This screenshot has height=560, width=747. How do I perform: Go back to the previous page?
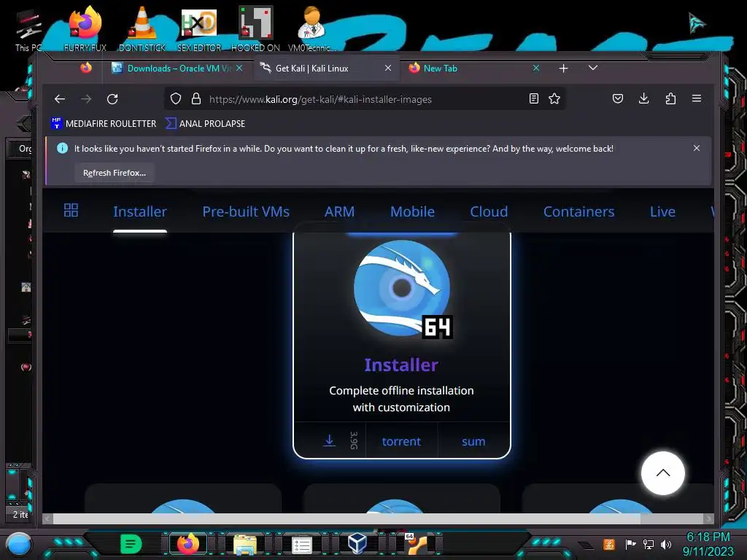(60, 99)
